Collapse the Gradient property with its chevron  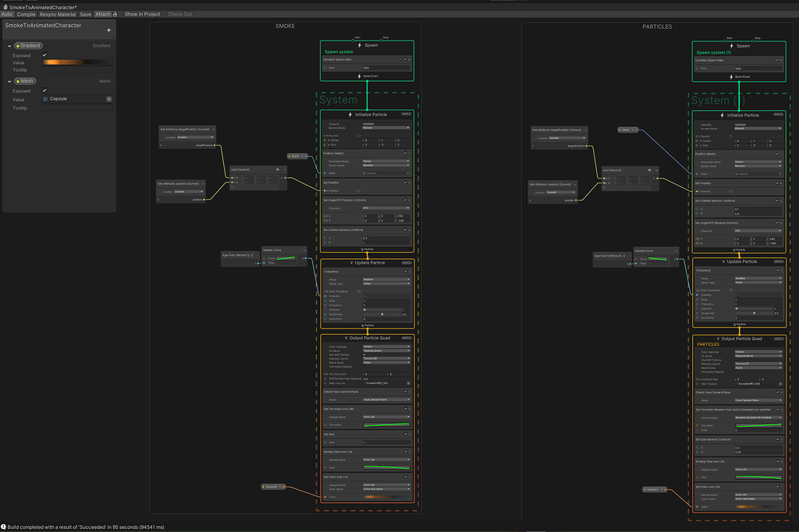(9, 46)
